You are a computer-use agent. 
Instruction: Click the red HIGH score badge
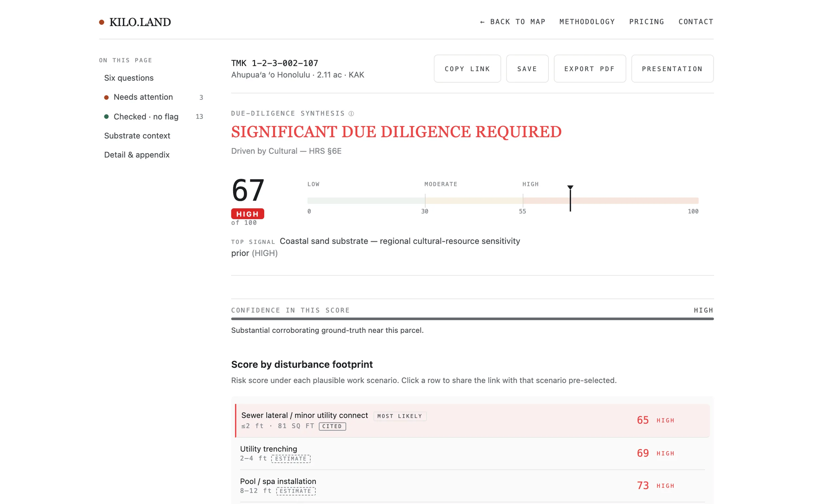click(x=247, y=214)
